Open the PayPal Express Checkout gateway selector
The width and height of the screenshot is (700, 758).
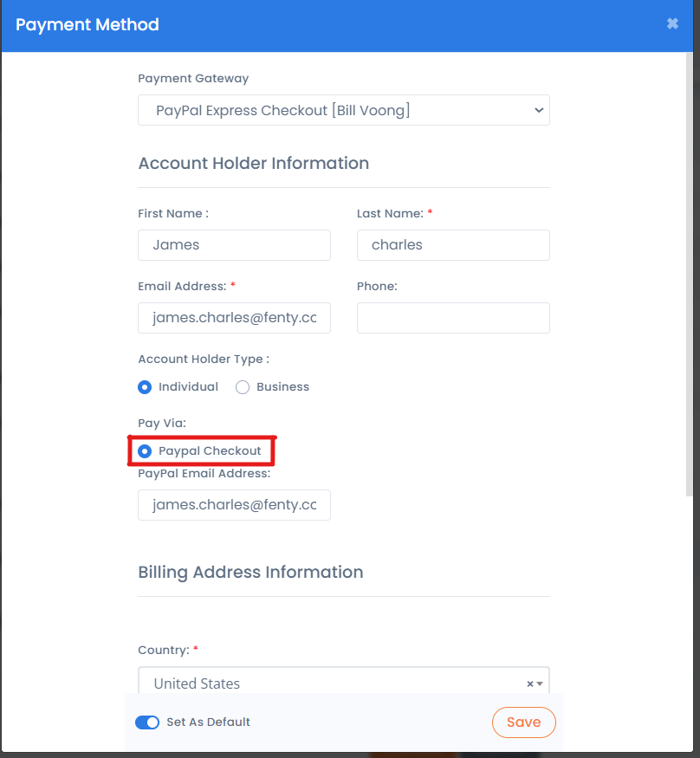pyautogui.click(x=344, y=110)
